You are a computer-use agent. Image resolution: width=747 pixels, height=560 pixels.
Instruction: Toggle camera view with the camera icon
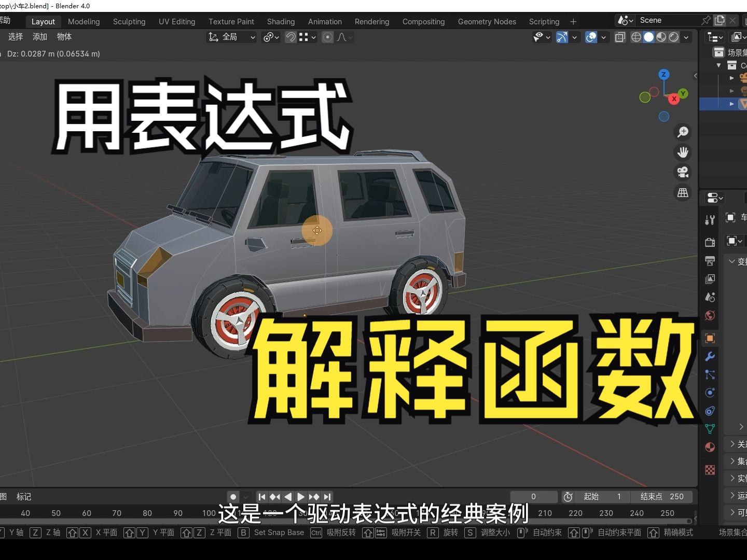[683, 172]
